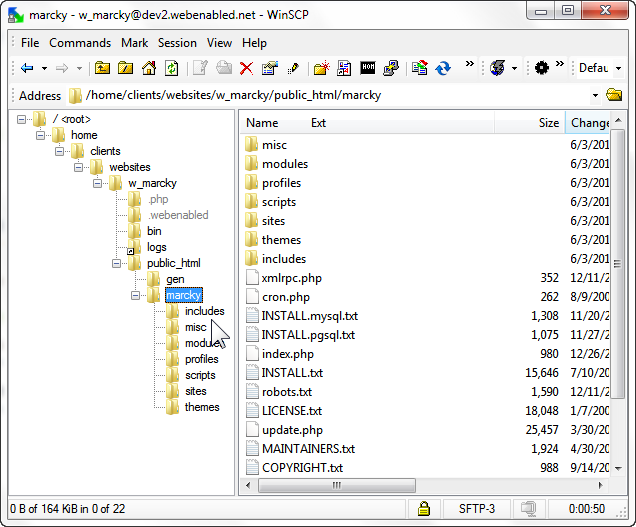Collapse the public_html tree node
636x527 pixels.
click(117, 263)
